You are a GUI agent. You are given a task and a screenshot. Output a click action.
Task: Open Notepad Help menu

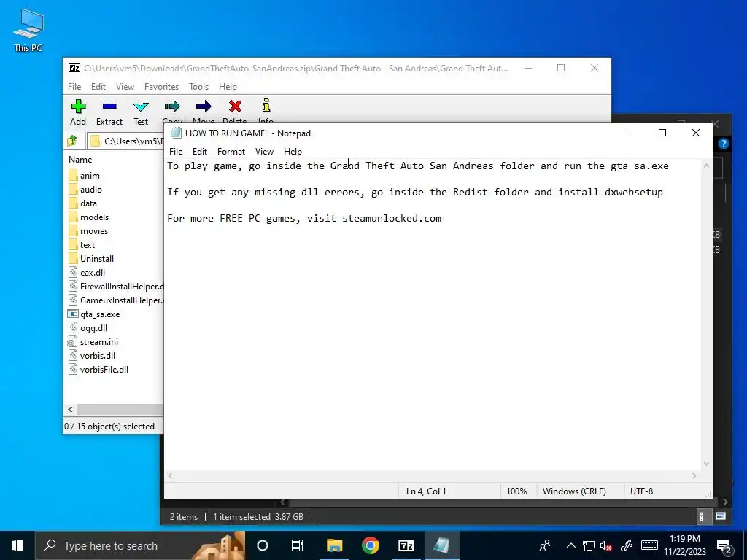coord(293,152)
